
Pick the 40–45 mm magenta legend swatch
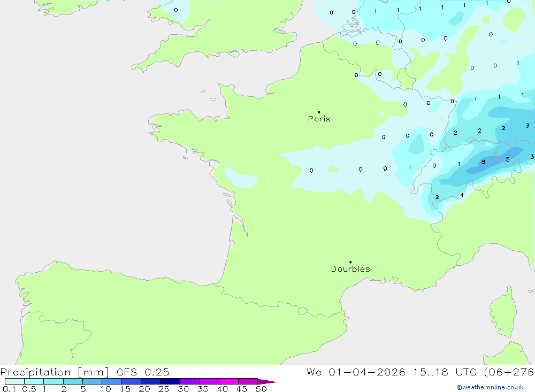tap(228, 381)
